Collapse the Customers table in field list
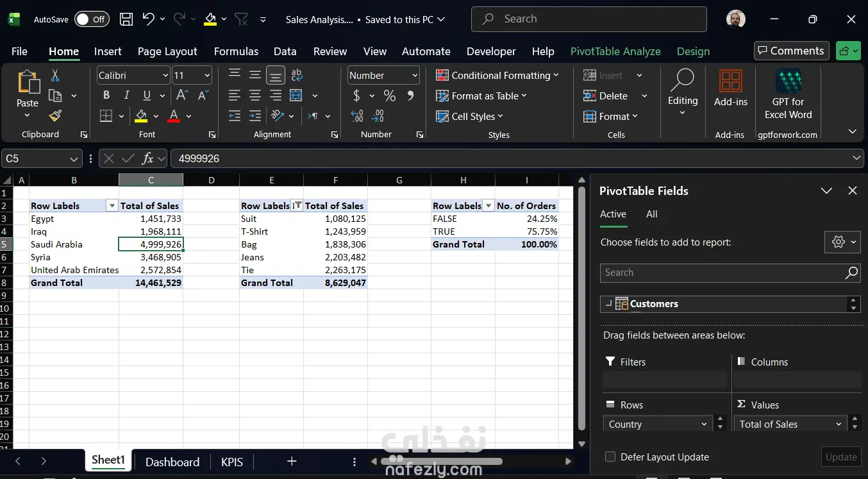868x479 pixels. click(x=608, y=304)
